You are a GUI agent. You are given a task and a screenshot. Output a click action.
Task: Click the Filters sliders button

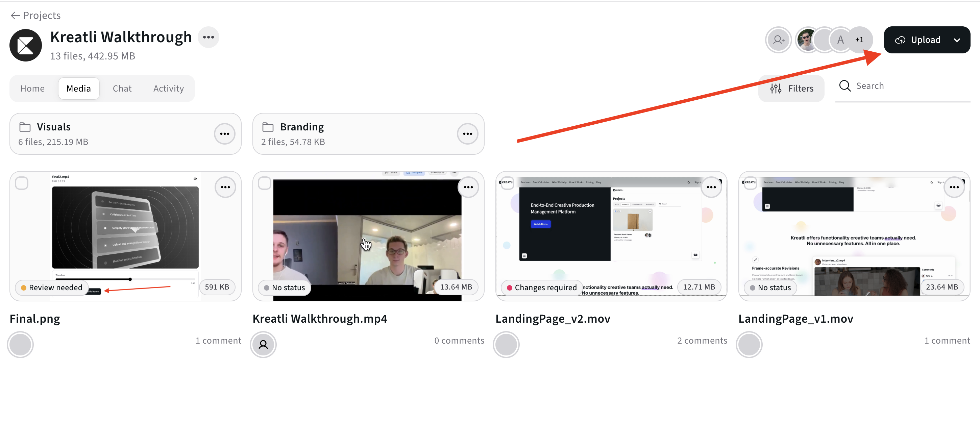pos(791,89)
